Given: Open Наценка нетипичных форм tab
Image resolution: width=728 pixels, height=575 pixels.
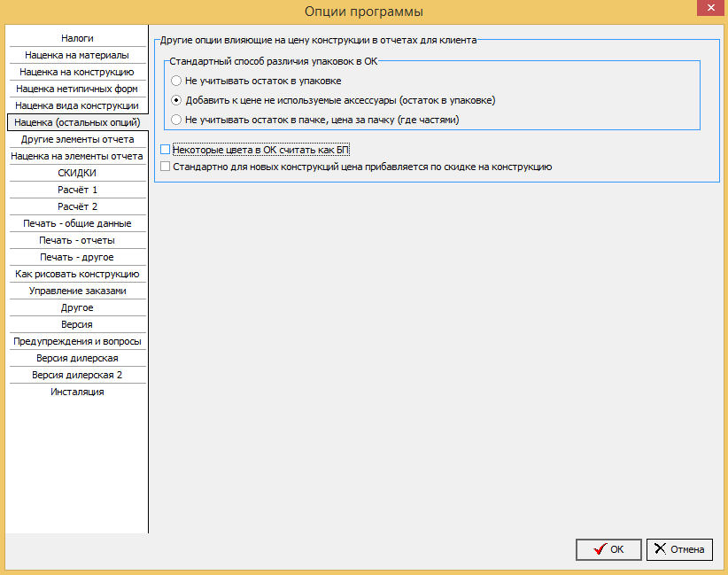Looking at the screenshot, I should coord(77,89).
